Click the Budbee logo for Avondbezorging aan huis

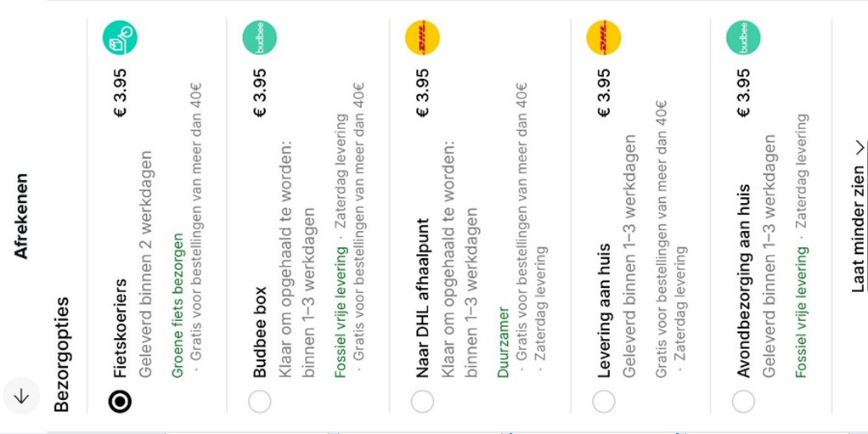743,38
